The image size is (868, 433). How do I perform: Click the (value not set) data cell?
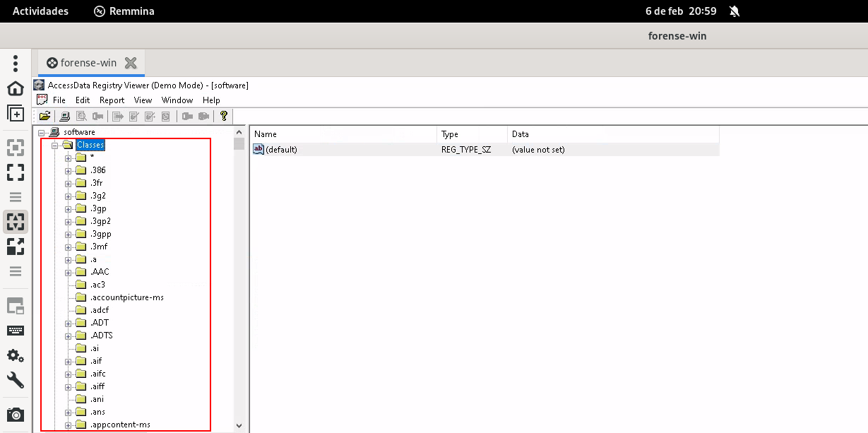coord(538,150)
